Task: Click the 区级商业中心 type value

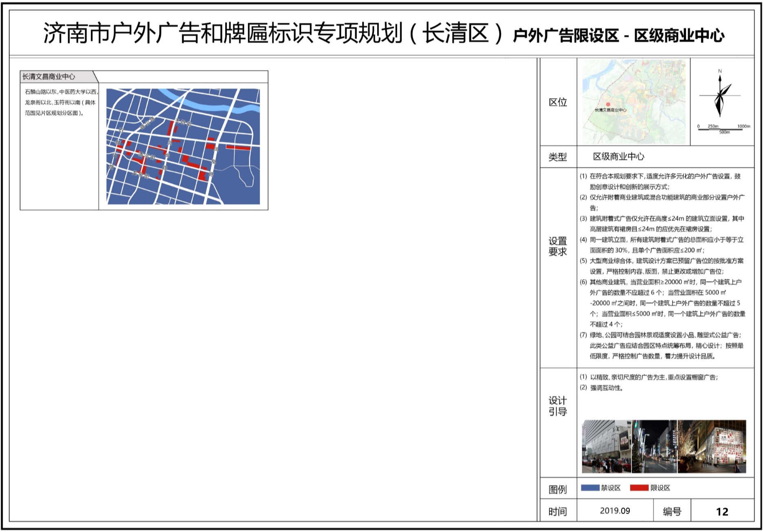Action: point(618,157)
